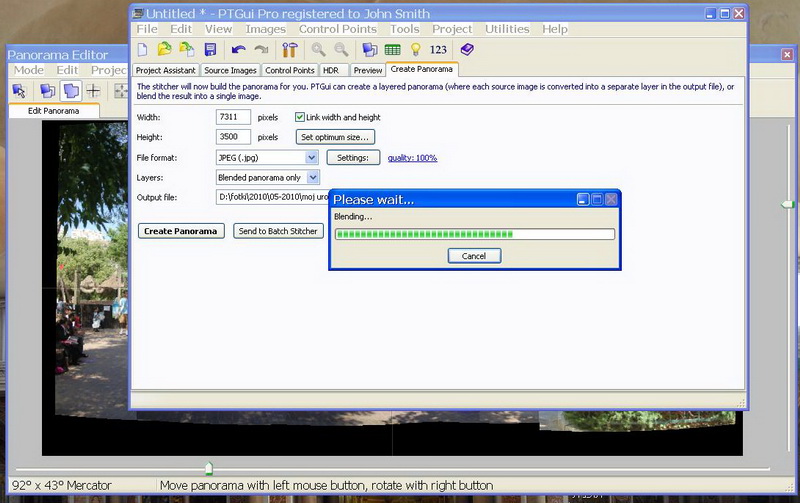
Task: Close the Panorama Editor window
Action: (787, 54)
